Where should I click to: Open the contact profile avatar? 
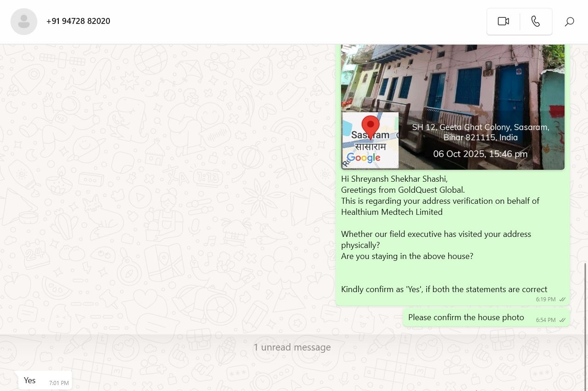[24, 22]
